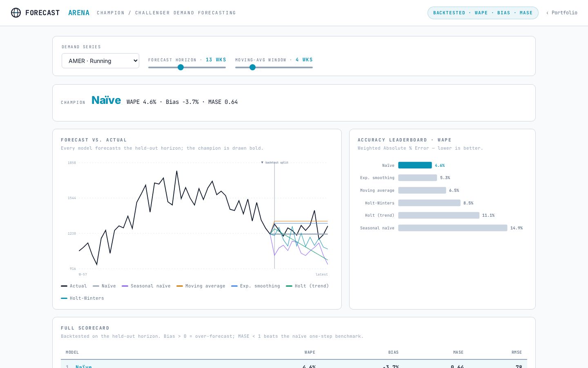Select the Moving average leaderboard bar
The width and height of the screenshot is (588, 368).
422,191
